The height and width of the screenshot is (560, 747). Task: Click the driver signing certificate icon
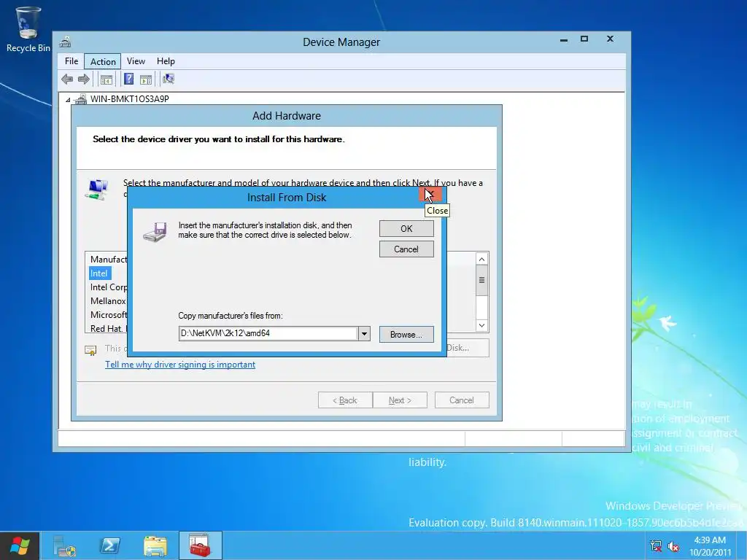90,351
